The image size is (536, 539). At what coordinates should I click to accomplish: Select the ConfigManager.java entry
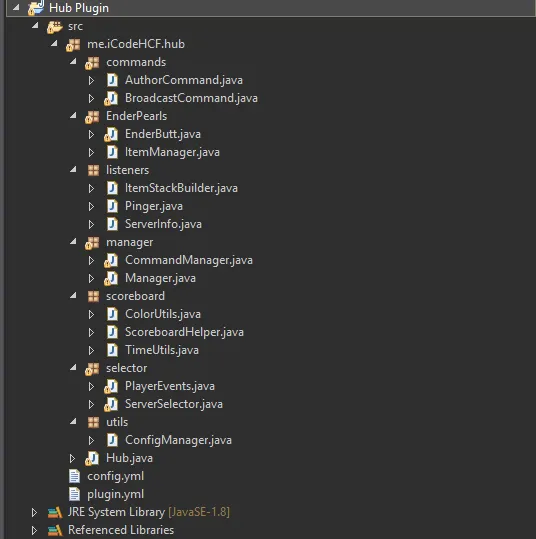point(178,440)
